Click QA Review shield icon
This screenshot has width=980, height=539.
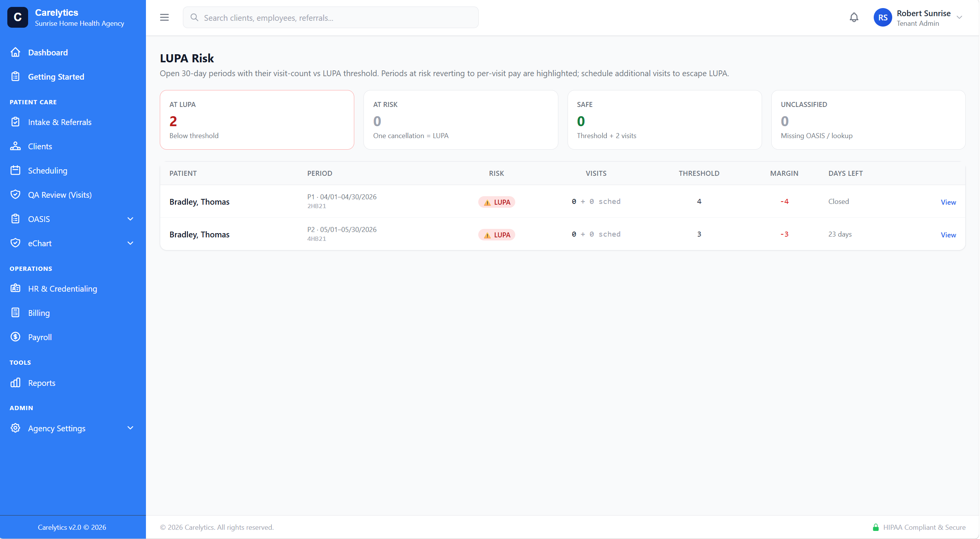(15, 195)
